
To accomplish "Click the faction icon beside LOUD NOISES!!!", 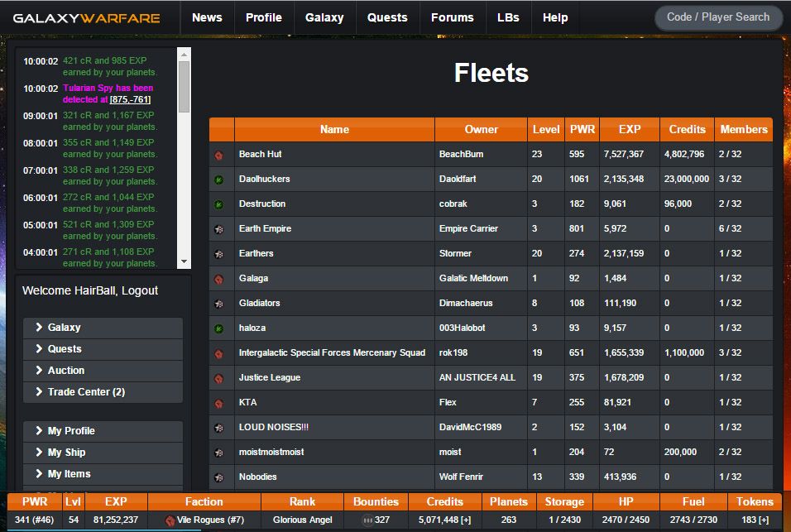I will tap(219, 428).
